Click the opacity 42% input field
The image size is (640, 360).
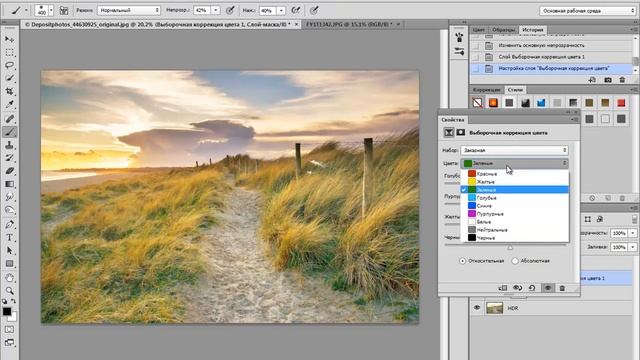(202, 11)
